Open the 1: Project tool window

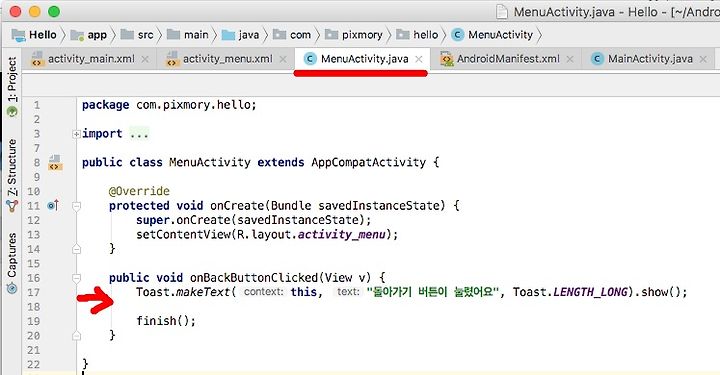pyautogui.click(x=12, y=86)
